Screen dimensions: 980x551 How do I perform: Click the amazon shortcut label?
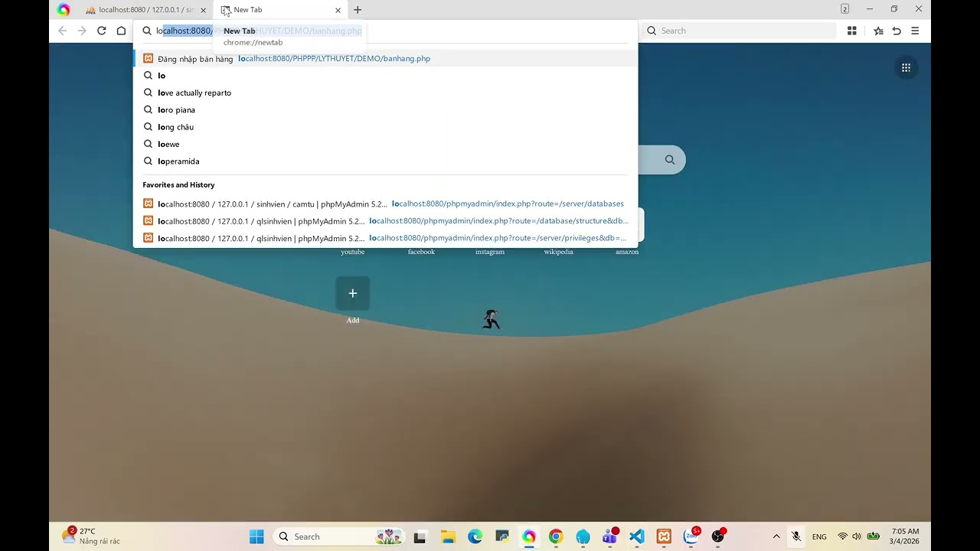(x=627, y=252)
